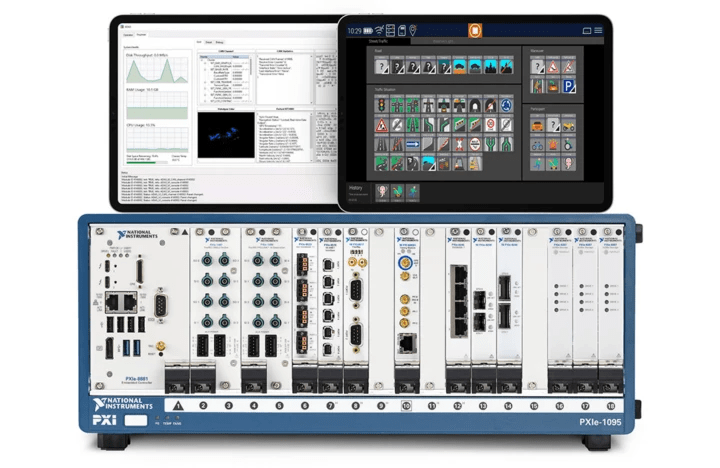
Task: Select the green Y-shaped lane fork tile
Action: 490,144
